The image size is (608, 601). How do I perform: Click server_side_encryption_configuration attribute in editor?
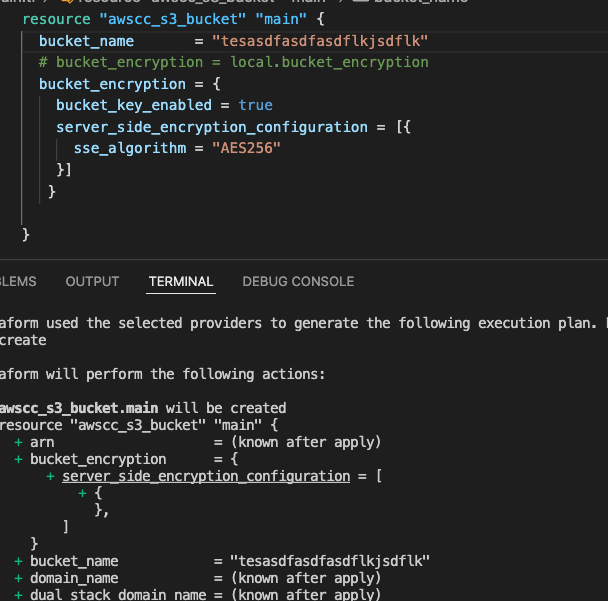212,127
